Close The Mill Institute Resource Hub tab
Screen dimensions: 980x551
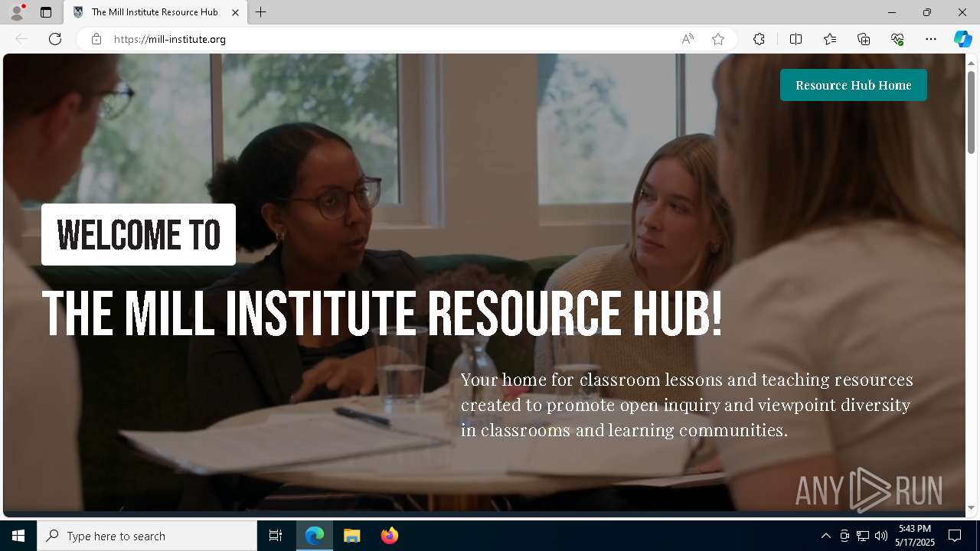tap(236, 12)
